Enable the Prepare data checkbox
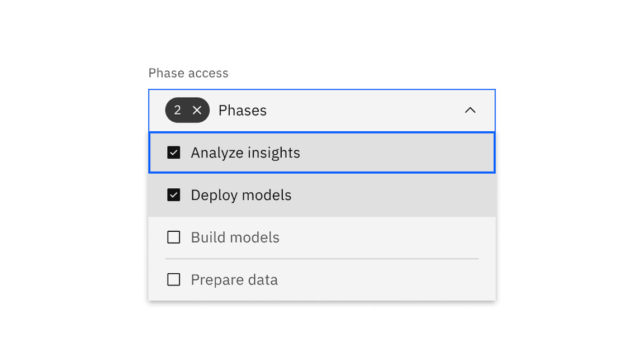This screenshot has width=644, height=362. [174, 280]
